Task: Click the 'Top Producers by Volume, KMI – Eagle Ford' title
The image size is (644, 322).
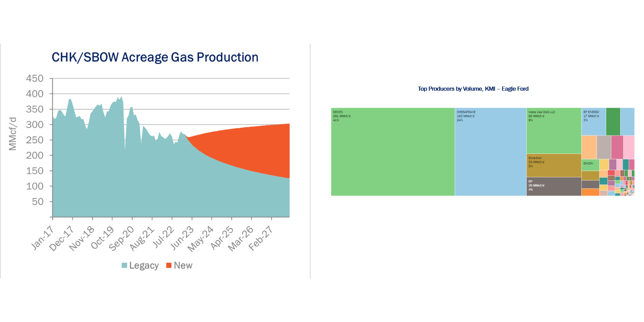Action: coord(473,89)
